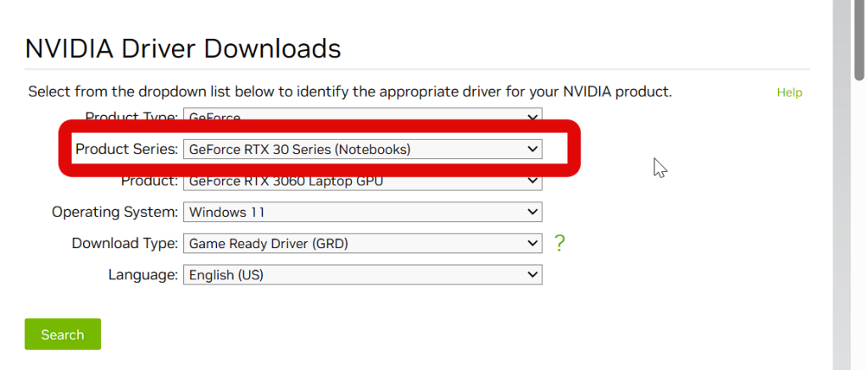Click the "Language:" field label
Viewport: 868px width, 370px height.
click(x=143, y=275)
